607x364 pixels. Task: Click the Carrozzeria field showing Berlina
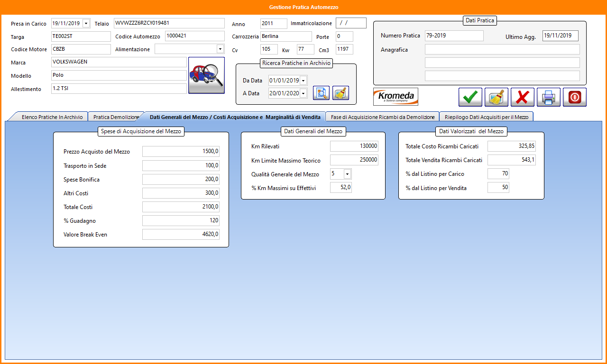[x=286, y=36]
